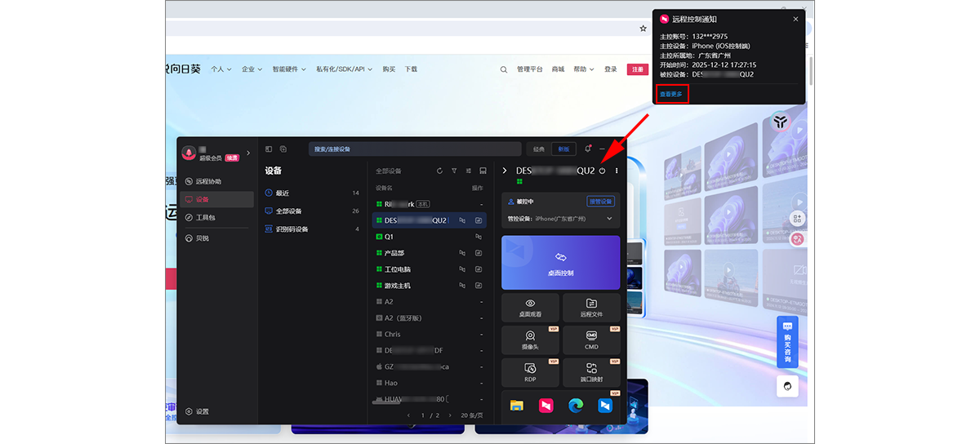The image size is (980, 444).
Task: Open RDP remote desktop feature
Action: pos(530,372)
